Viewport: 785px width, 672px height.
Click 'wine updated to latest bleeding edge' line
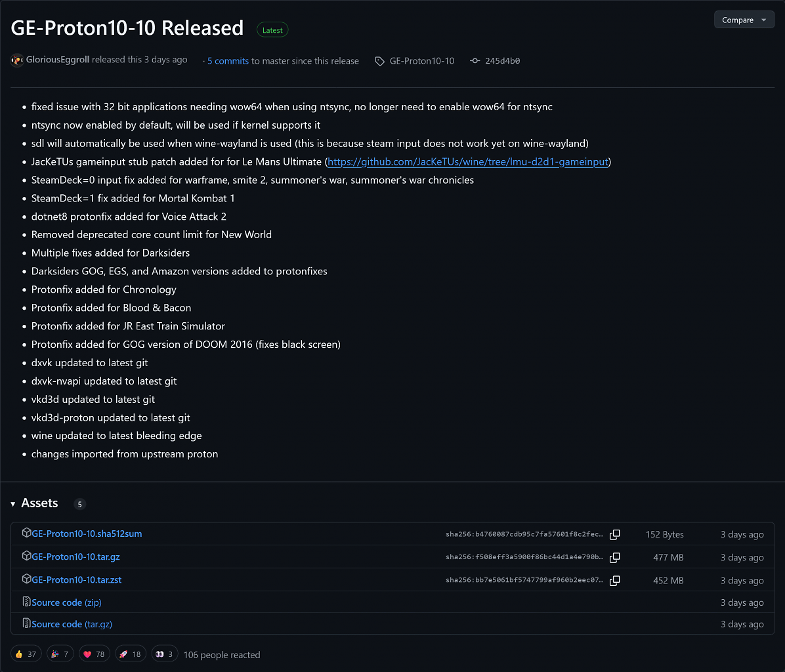point(117,436)
